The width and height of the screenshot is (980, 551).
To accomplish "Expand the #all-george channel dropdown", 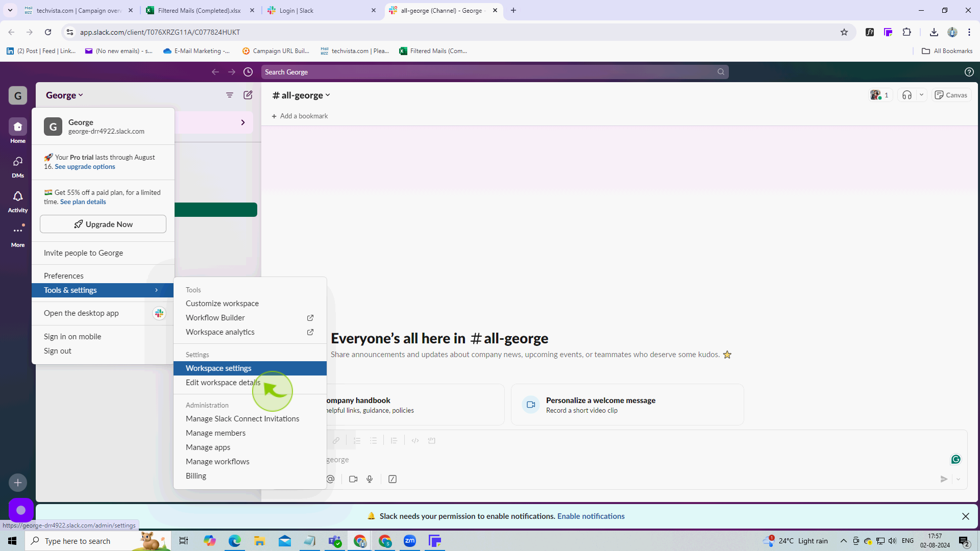I will pyautogui.click(x=301, y=95).
